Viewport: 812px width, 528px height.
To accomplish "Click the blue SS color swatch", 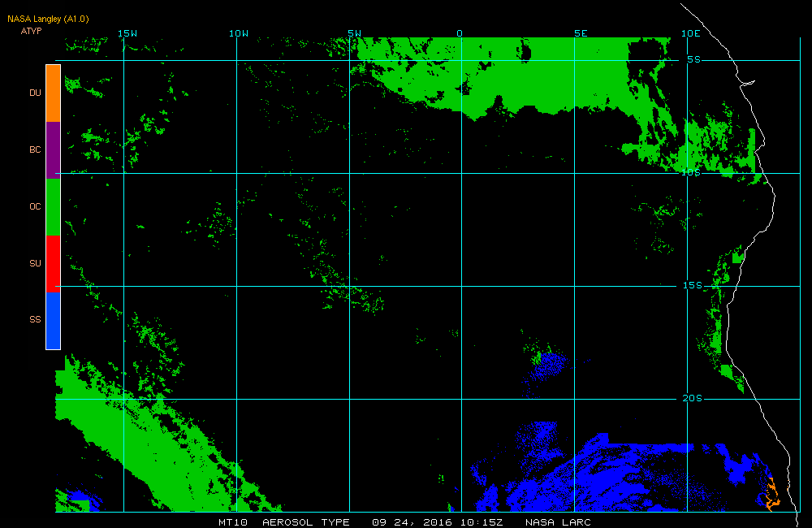I will click(x=54, y=321).
